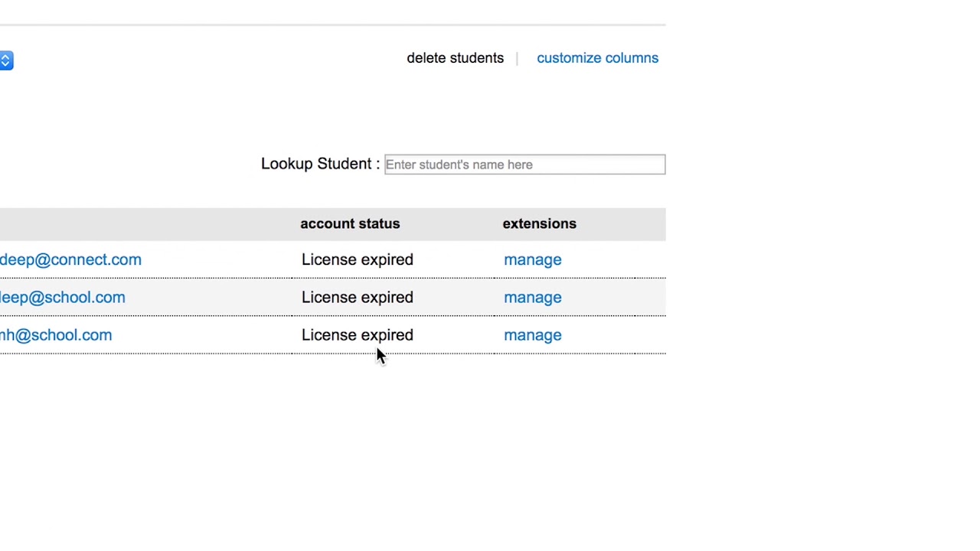The height and width of the screenshot is (551, 980).
Task: Open the deep@connect.com student email link
Action: [x=70, y=259]
